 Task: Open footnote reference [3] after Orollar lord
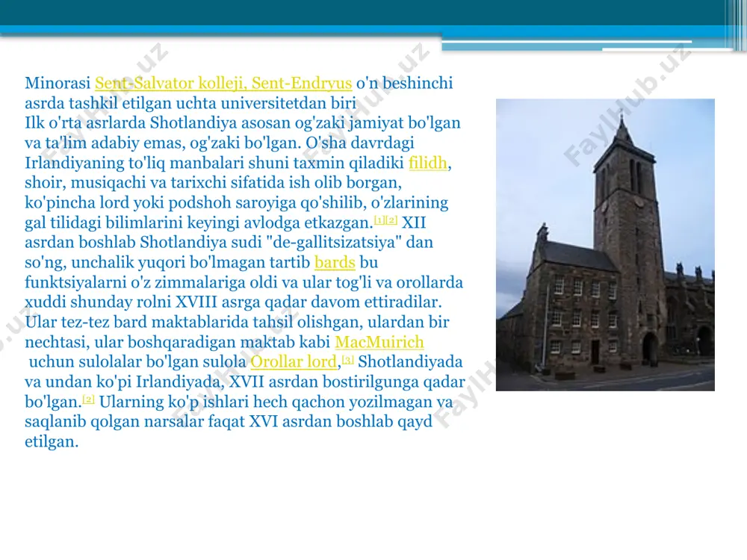pyautogui.click(x=348, y=360)
